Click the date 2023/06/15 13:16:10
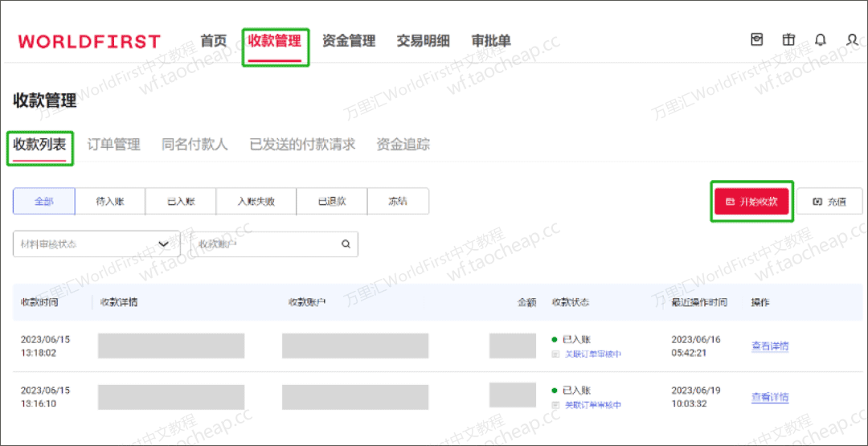This screenshot has height=446, width=868. click(45, 397)
